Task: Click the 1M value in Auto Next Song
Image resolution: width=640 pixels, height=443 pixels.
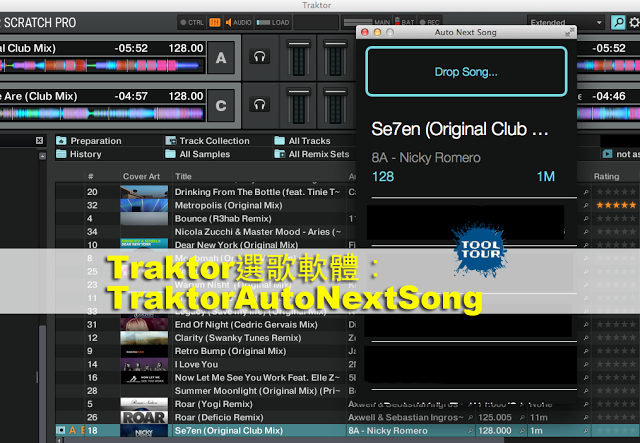Action: pos(545,176)
